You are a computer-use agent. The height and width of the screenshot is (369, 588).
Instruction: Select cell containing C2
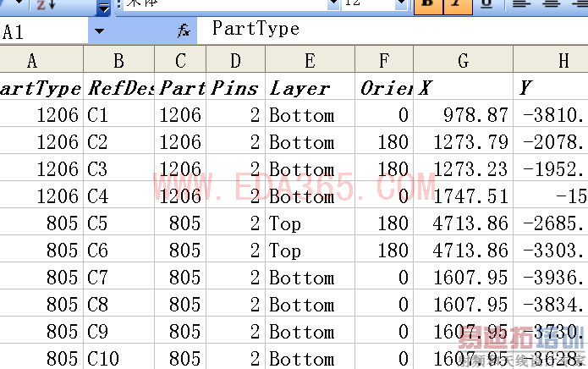[119, 140]
